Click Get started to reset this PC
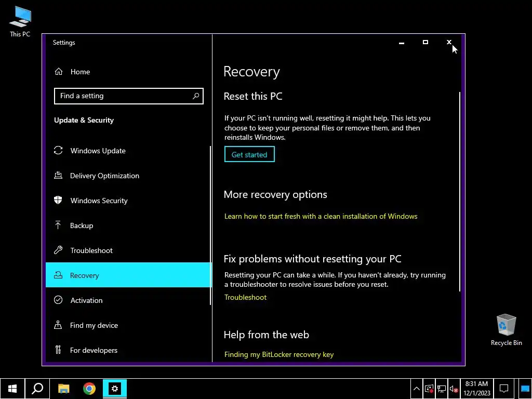 coord(249,154)
